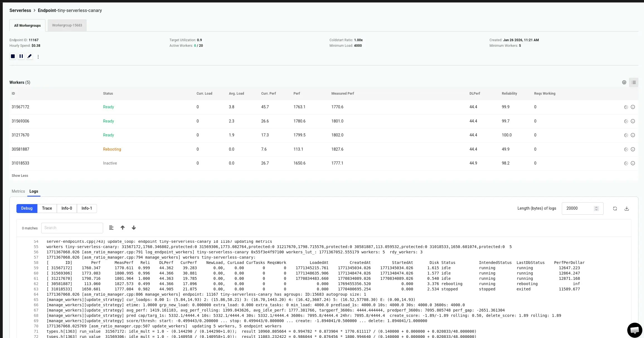Viewport: 644px width, 338px height.
Task: Enable the Trace log level
Action: pyautogui.click(x=47, y=208)
